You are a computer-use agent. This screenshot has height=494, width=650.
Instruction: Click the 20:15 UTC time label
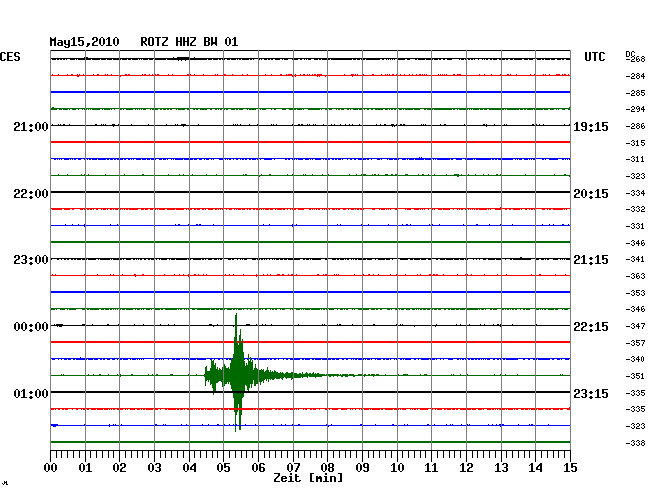point(591,194)
